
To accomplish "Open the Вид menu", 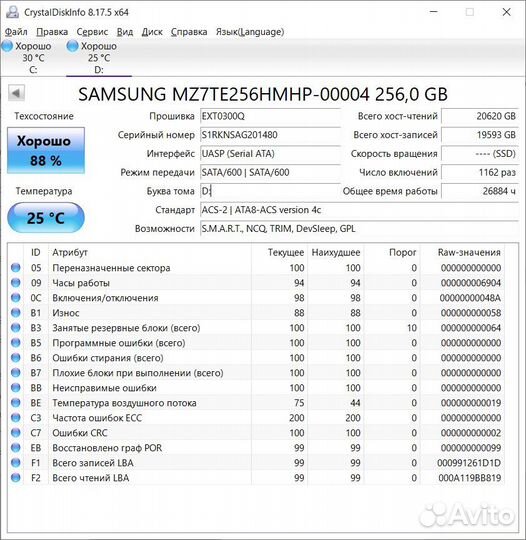I will [x=125, y=32].
